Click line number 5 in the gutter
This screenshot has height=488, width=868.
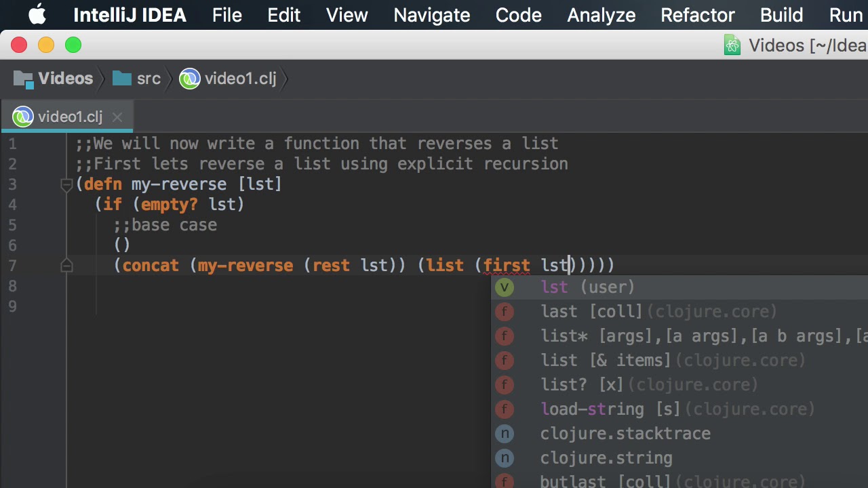coord(12,225)
